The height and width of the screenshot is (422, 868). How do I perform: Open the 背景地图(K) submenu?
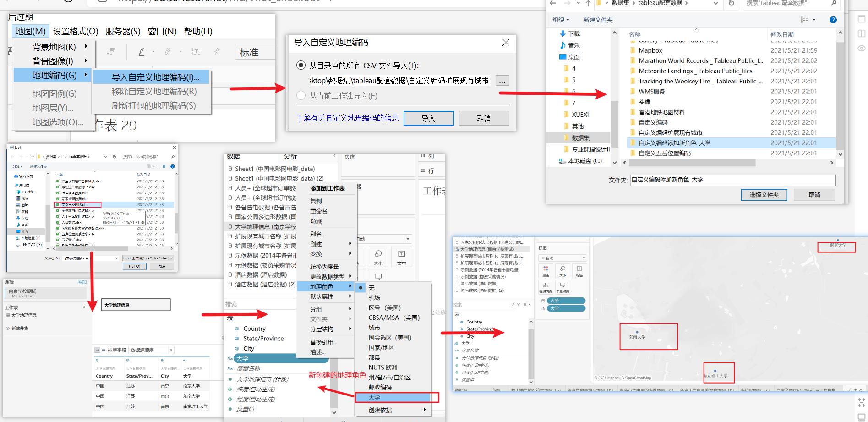pyautogui.click(x=54, y=47)
